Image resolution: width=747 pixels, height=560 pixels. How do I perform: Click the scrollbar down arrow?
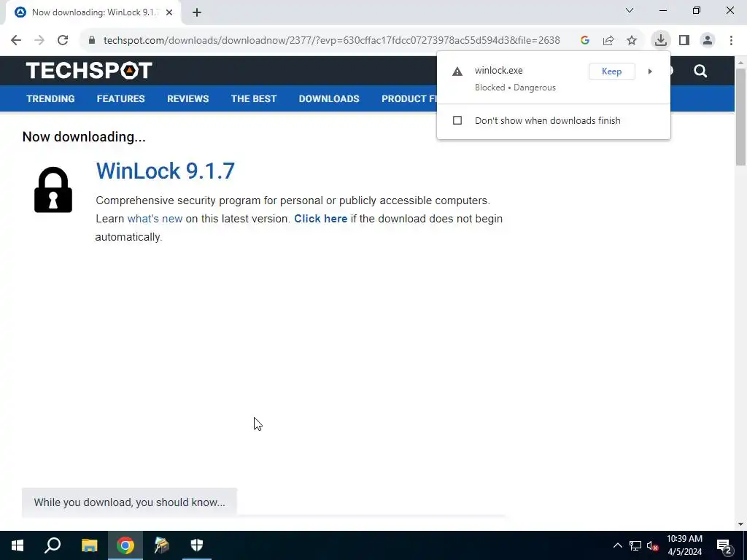point(740,524)
